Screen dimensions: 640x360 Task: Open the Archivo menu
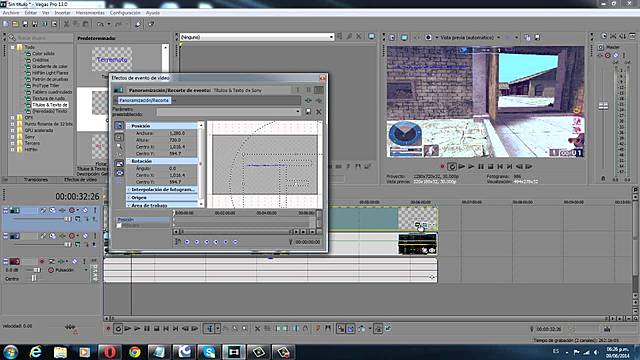coord(11,13)
